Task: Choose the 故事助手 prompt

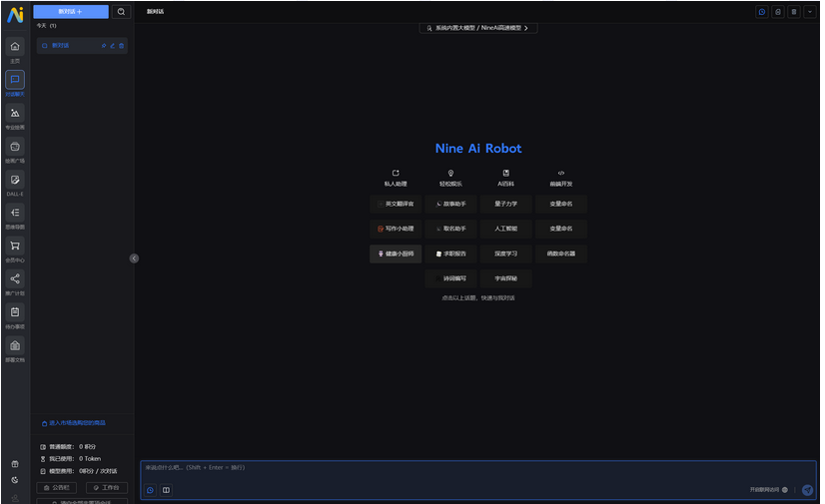Action: [450, 204]
